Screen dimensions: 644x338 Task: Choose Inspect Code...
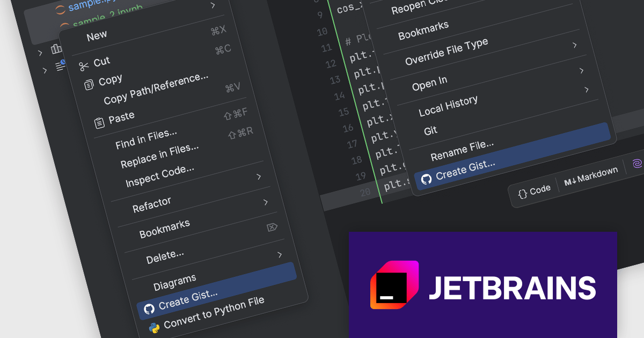pos(160,175)
